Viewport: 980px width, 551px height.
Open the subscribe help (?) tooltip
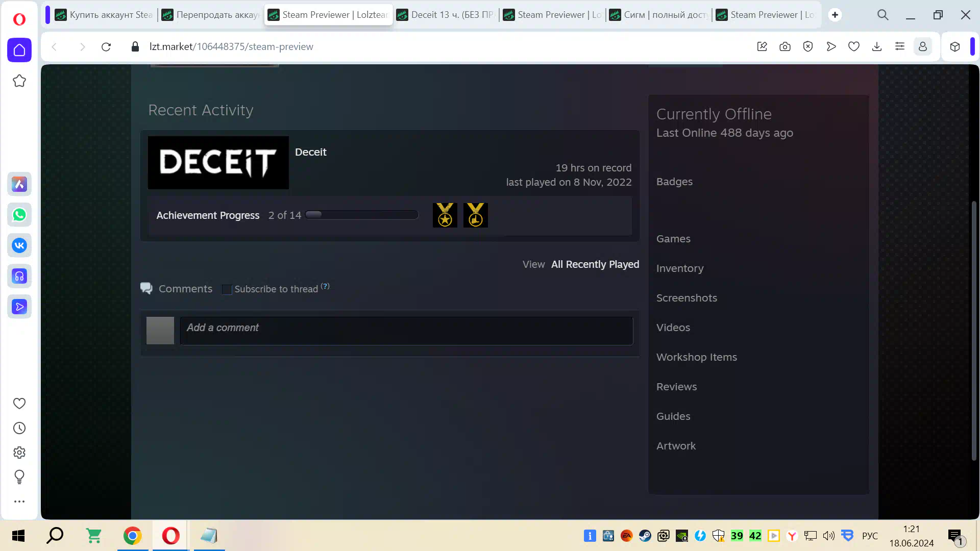pos(325,286)
